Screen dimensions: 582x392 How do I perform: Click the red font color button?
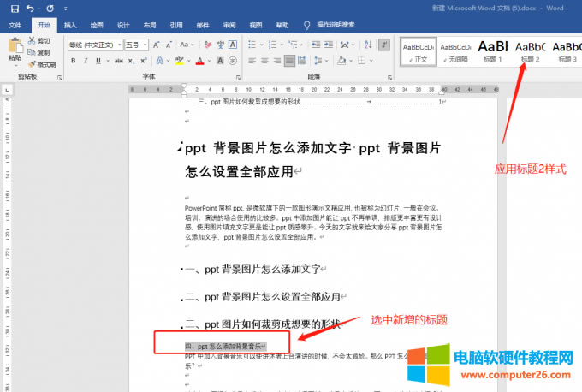click(199, 61)
